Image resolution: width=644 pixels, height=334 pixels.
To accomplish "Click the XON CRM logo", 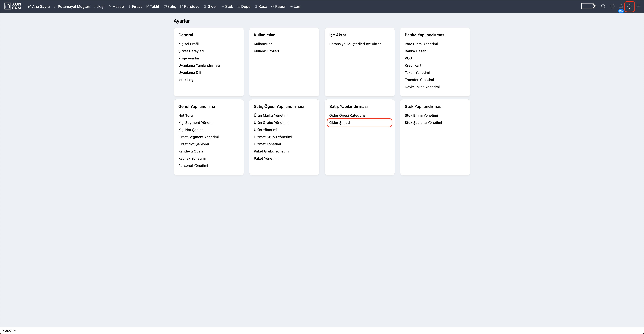I will [x=12, y=6].
